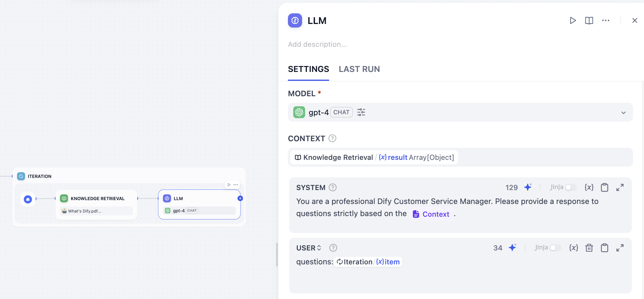Enable Jinja toggle in SYSTEM prompt

[571, 187]
